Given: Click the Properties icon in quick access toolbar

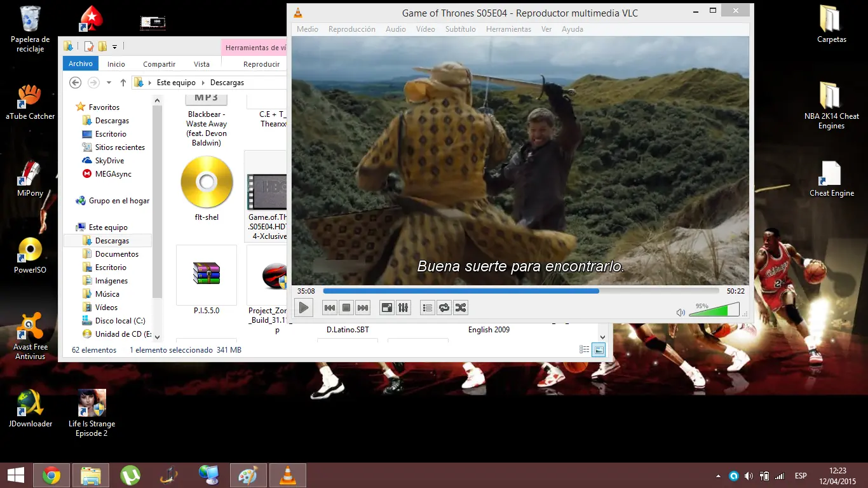Looking at the screenshot, I should (x=89, y=46).
